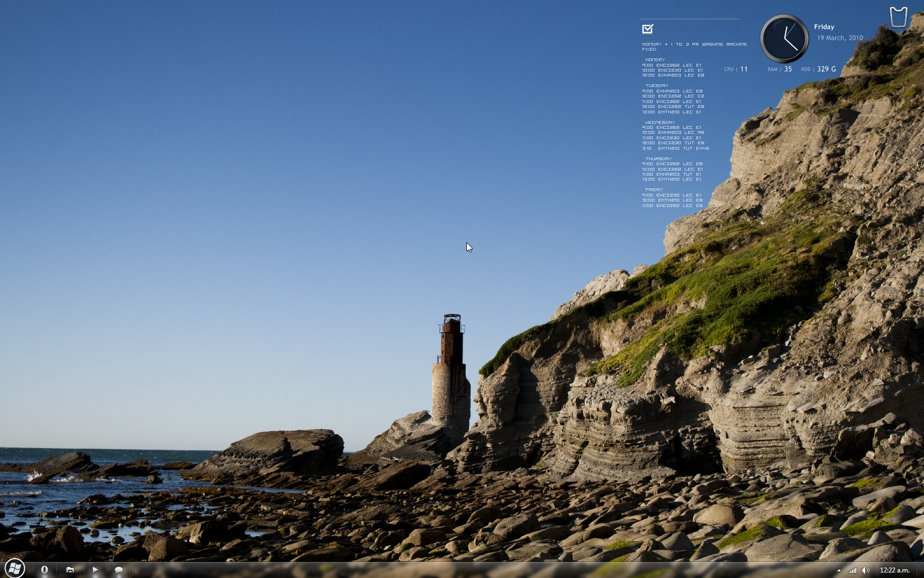This screenshot has height=578, width=924.
Task: Open the Recycle Bin on desktop
Action: [x=898, y=17]
